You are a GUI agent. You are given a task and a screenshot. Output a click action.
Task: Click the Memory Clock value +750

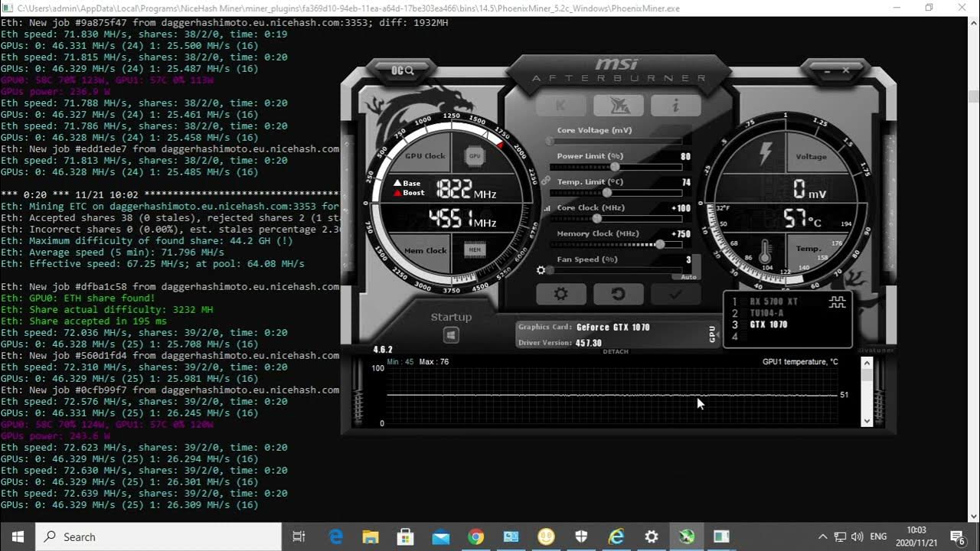click(x=681, y=234)
